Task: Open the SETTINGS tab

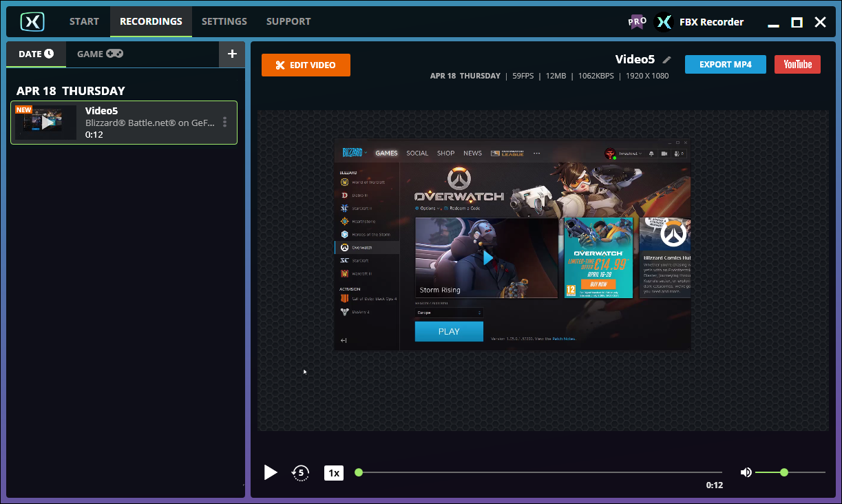Action: point(224,21)
